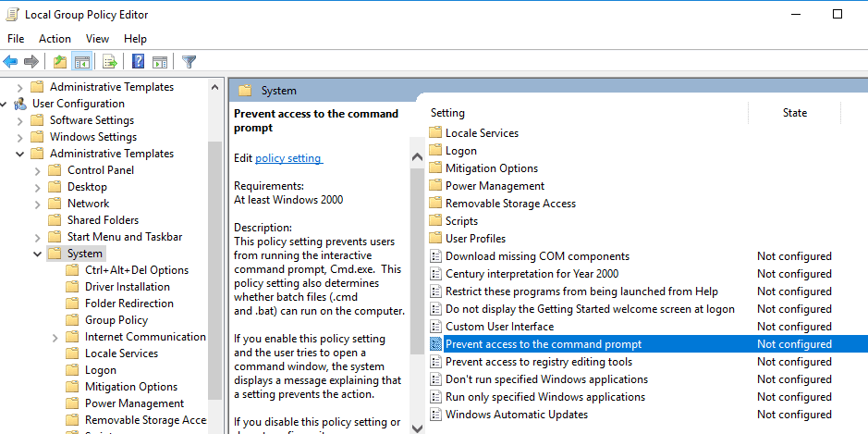This screenshot has width=868, height=434.
Task: Open the Help toolbar icon
Action: click(139, 61)
